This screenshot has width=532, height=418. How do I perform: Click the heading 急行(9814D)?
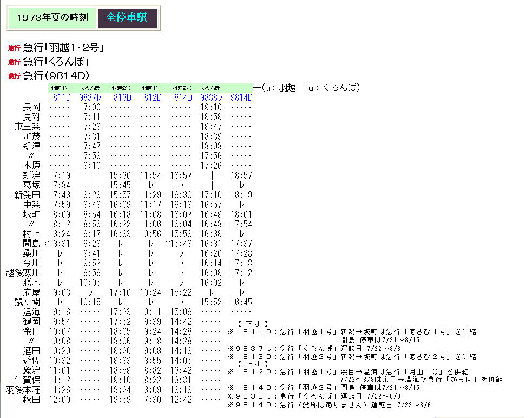56,76
